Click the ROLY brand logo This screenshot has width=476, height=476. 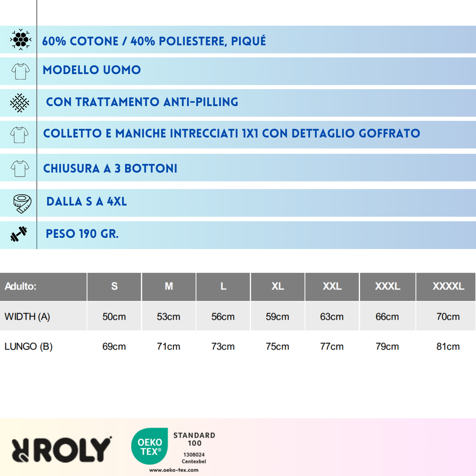(62, 449)
